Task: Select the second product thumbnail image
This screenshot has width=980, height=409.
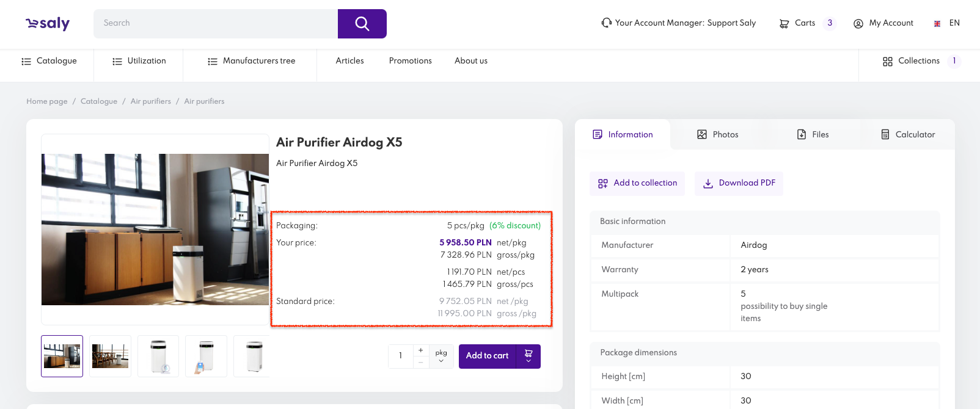Action: click(110, 356)
